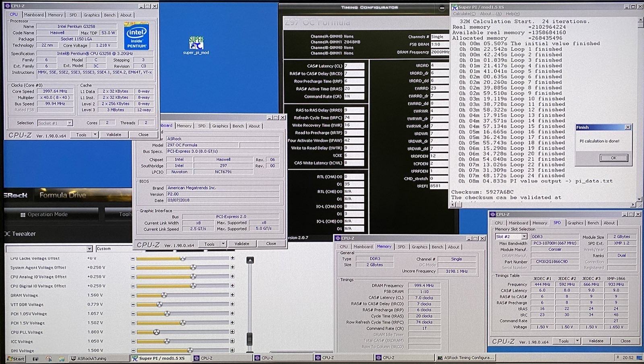Screen dimensions: 644x364
Task: Click show desktop icon beside the clock
Action: click(639, 358)
